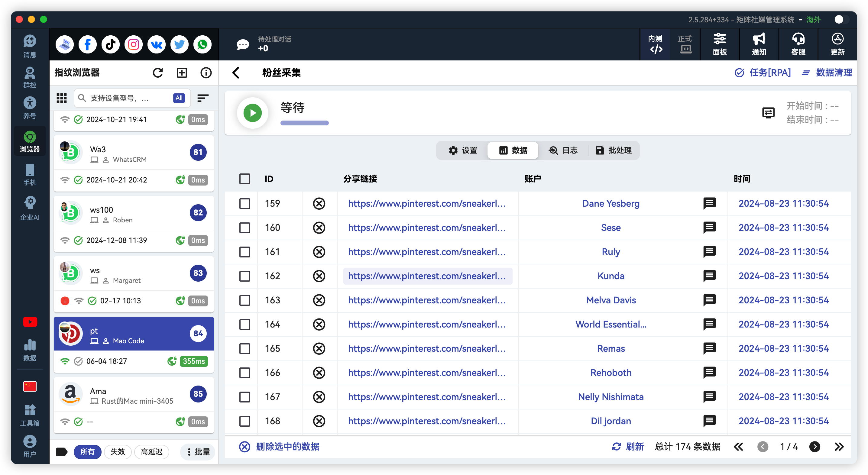
Task: Select the Instagram platform icon
Action: click(134, 44)
